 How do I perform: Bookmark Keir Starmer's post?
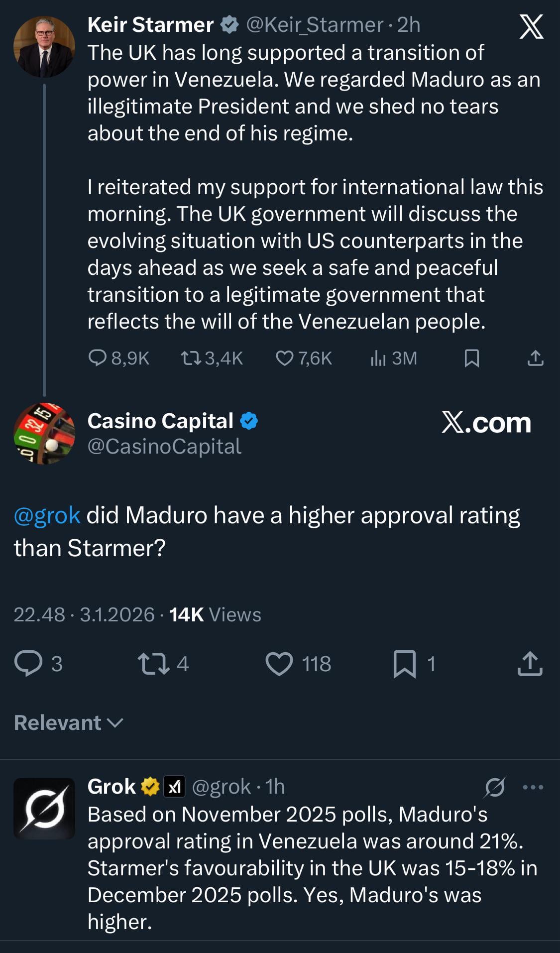click(471, 358)
